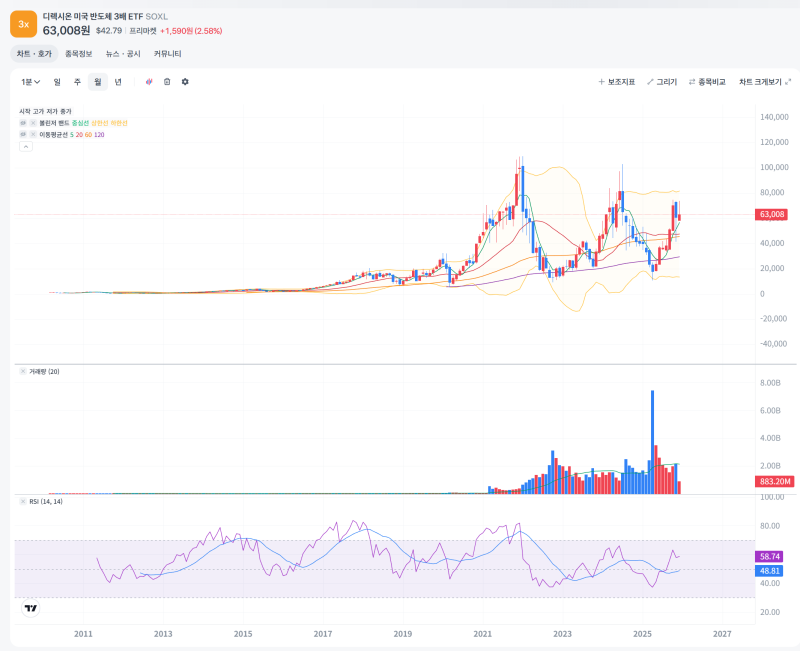Click the TradingView logo on the chart

[31, 608]
